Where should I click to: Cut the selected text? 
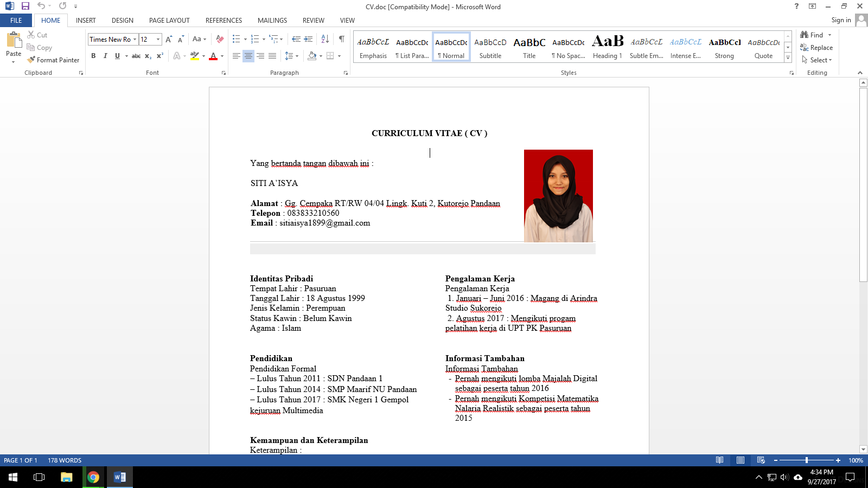point(37,35)
